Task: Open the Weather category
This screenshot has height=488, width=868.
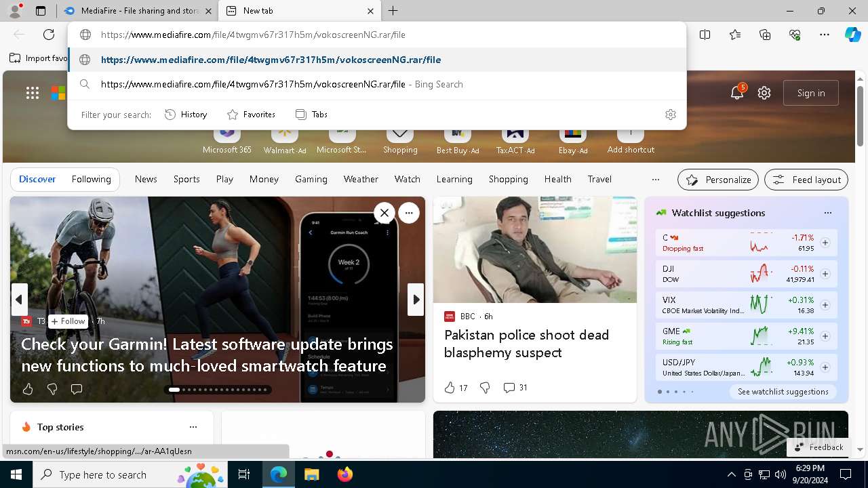Action: point(361,179)
